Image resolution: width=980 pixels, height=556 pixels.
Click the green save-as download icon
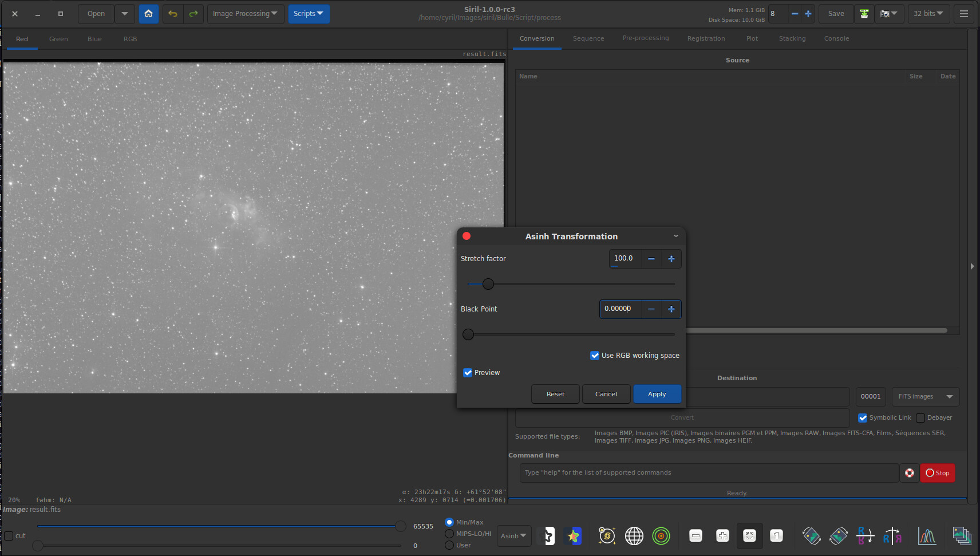864,14
